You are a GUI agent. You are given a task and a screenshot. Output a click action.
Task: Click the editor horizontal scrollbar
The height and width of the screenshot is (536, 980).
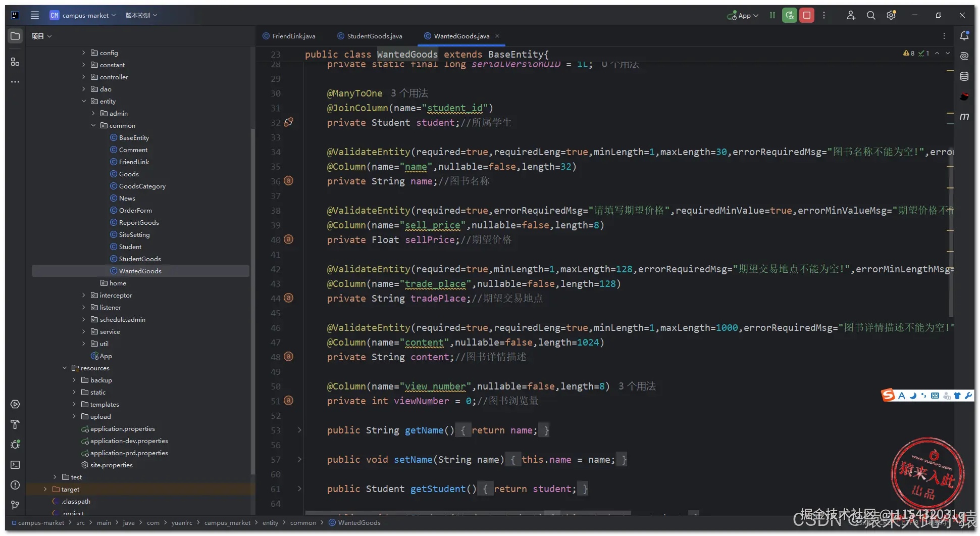(468, 513)
